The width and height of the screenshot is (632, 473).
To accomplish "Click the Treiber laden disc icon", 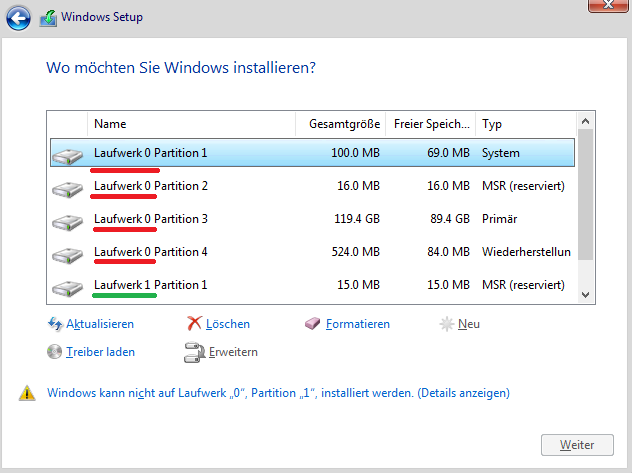I will click(54, 352).
